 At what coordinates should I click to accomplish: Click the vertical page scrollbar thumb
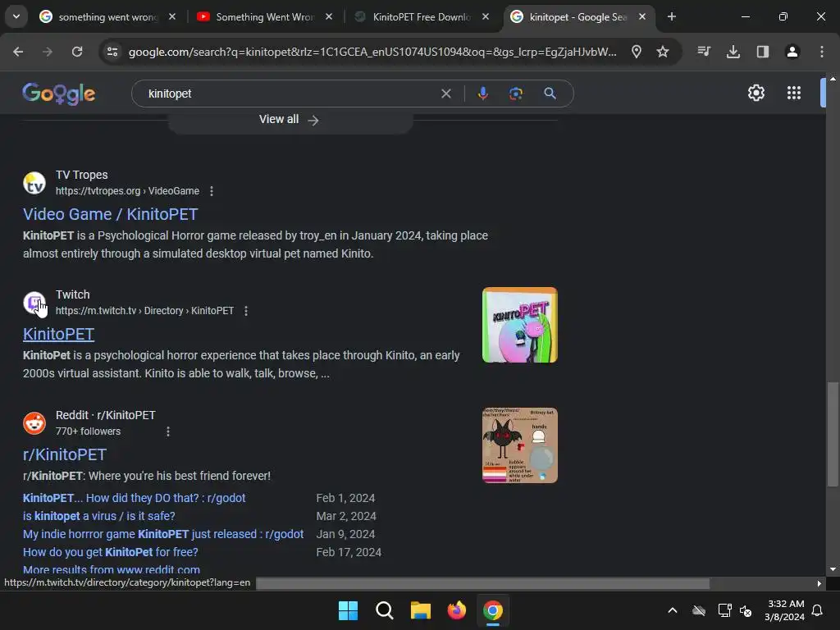click(x=833, y=435)
